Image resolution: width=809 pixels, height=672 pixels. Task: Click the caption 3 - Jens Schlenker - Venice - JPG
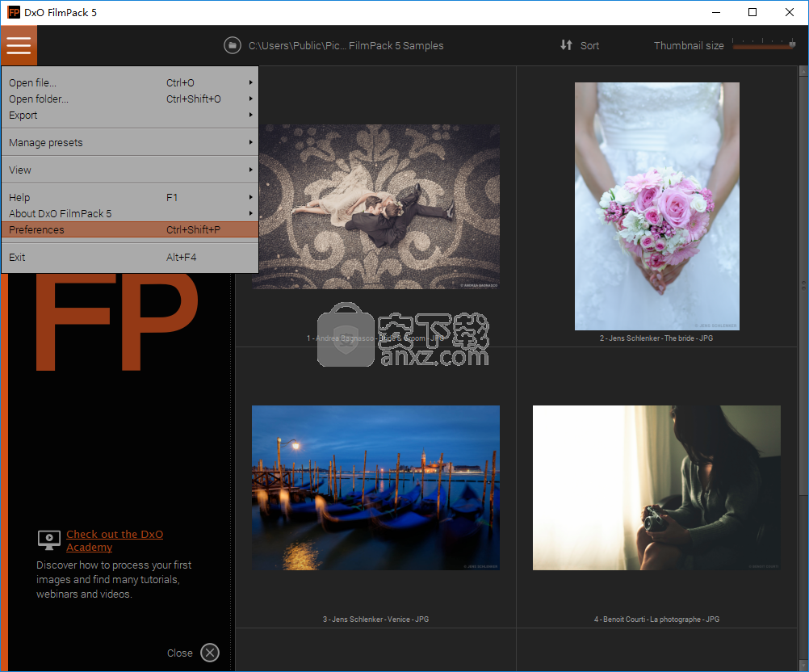[x=375, y=619]
